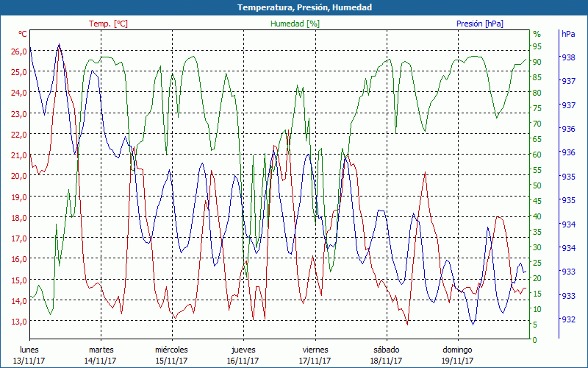Click the 932 pressure axis tick

(568, 319)
